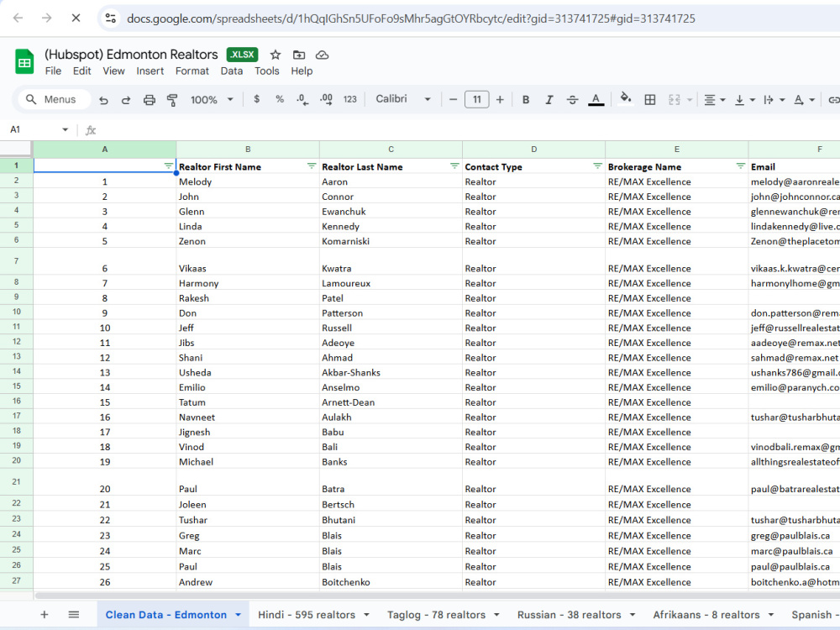The image size is (840, 630).
Task: Open the zoom 100% dropdown
Action: [212, 100]
